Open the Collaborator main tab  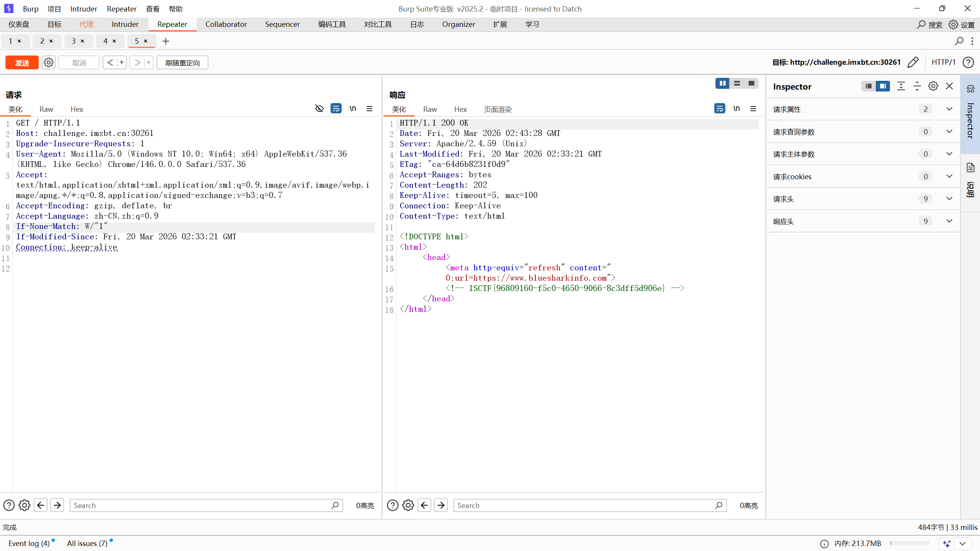(226, 24)
